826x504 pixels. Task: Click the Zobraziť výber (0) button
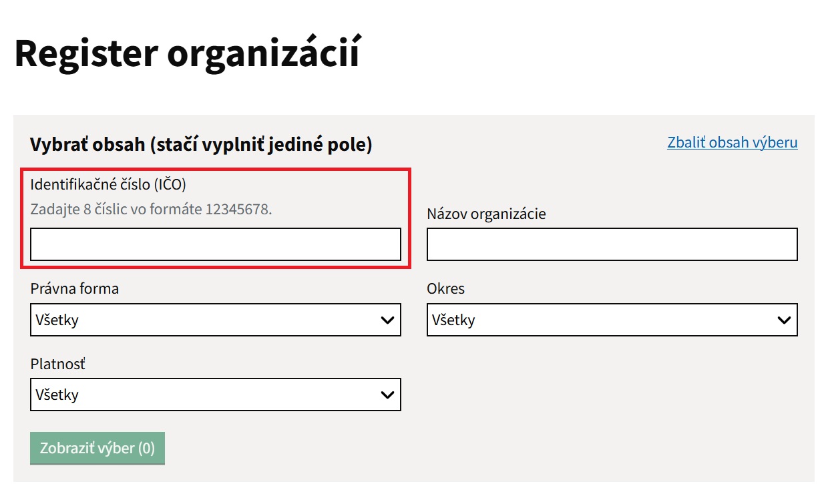(97, 448)
